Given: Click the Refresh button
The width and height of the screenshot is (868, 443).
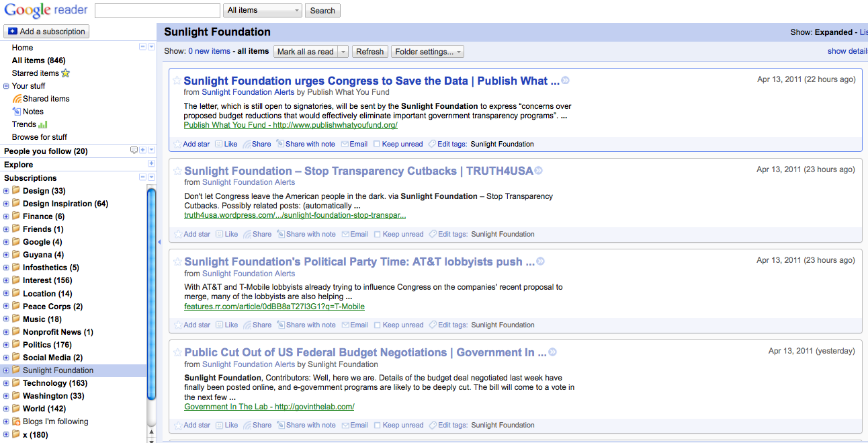Looking at the screenshot, I should pyautogui.click(x=370, y=52).
